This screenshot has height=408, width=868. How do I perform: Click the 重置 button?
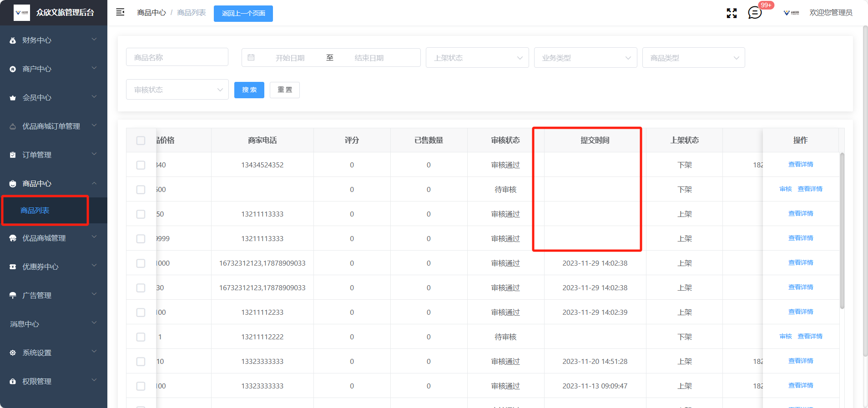[285, 90]
